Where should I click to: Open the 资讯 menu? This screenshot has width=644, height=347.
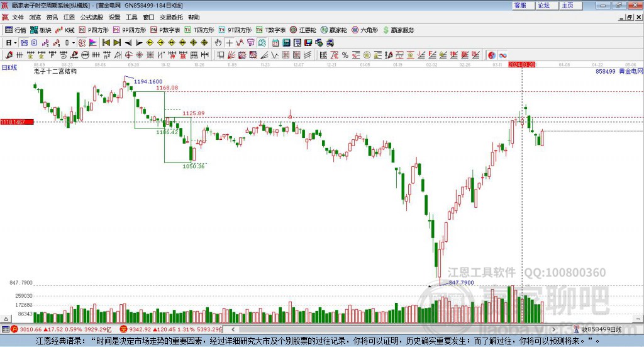tap(52, 17)
